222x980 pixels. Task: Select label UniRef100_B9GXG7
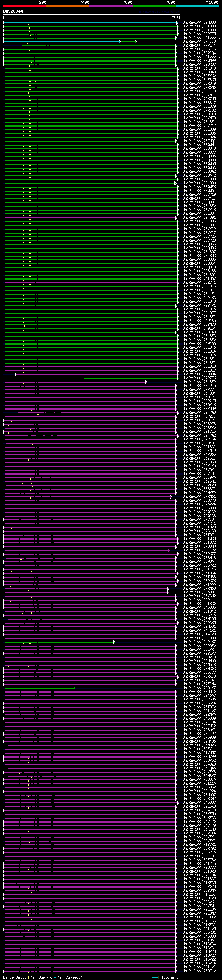[199, 64]
